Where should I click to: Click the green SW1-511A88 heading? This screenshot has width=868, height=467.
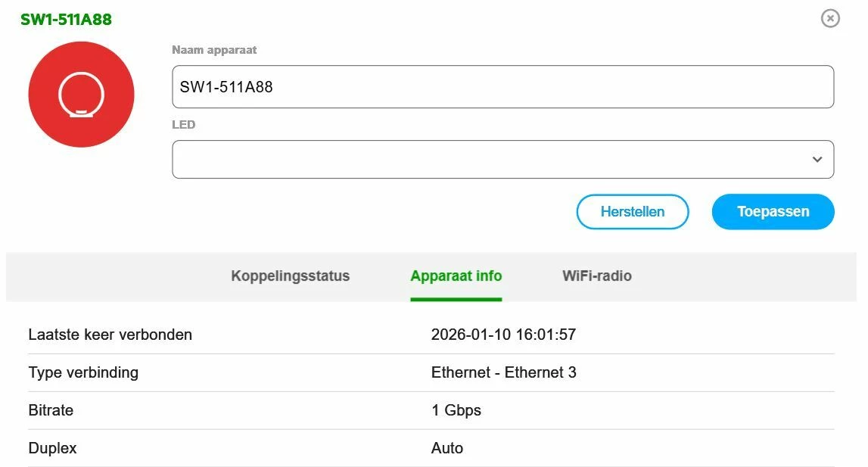coord(66,20)
